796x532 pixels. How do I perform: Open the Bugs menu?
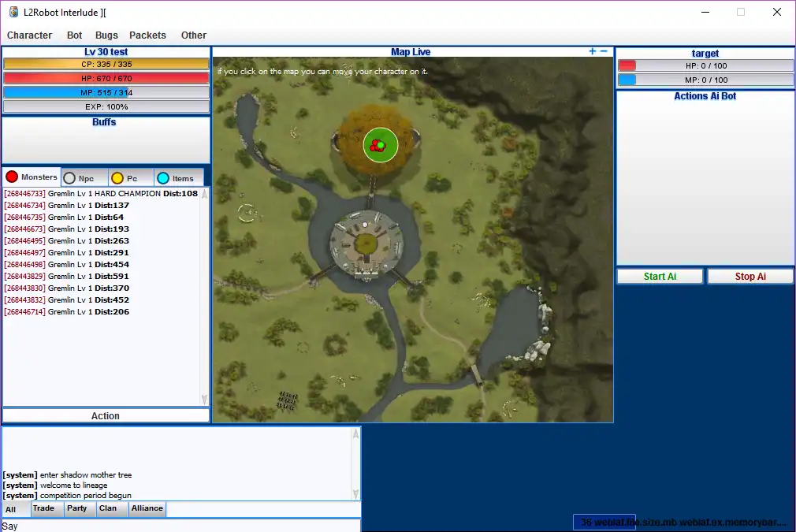(106, 35)
